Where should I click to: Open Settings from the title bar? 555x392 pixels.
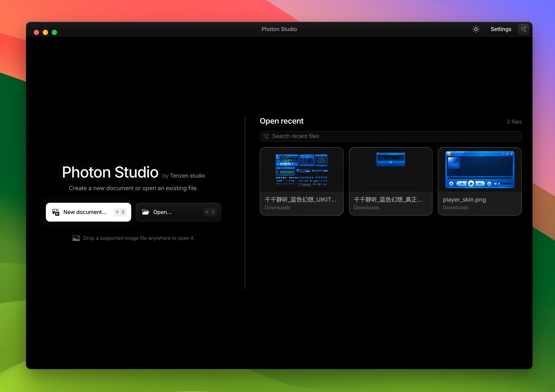pyautogui.click(x=501, y=29)
